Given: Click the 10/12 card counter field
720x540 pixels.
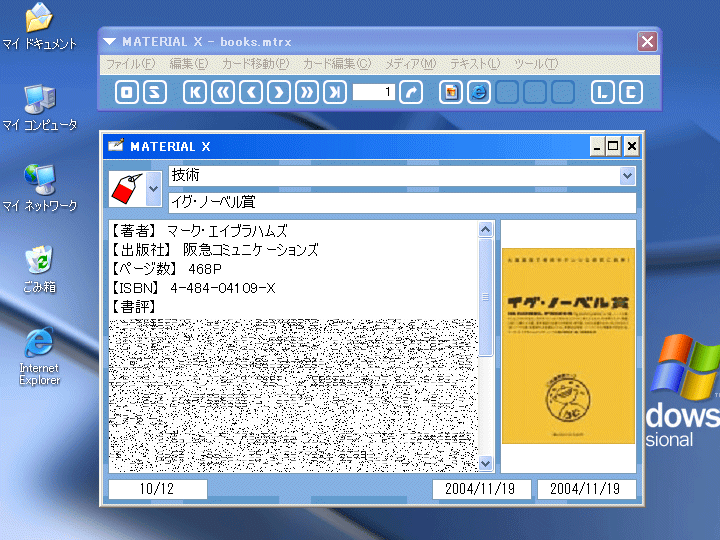Looking at the screenshot, I should point(158,489).
